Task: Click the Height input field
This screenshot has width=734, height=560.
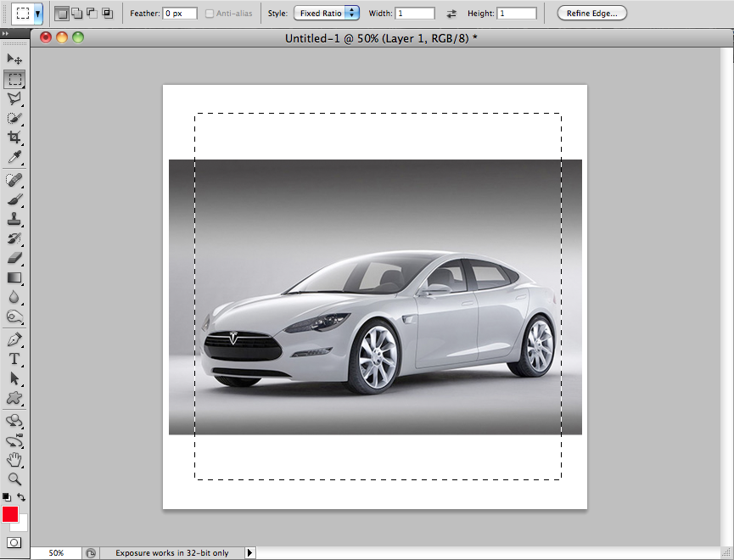Action: click(517, 13)
